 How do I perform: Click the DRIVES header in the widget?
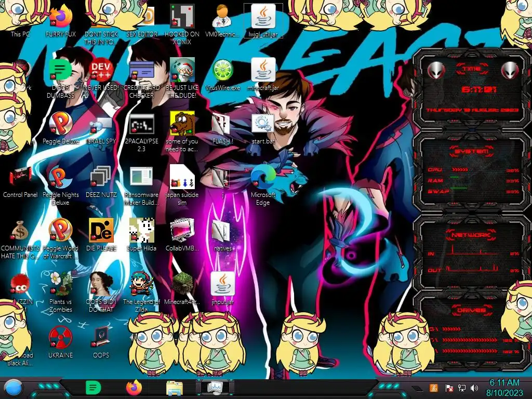pyautogui.click(x=471, y=310)
